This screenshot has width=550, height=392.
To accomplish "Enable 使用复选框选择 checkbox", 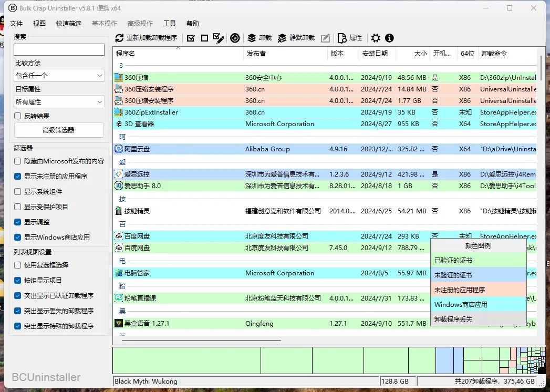I will 17,265.
